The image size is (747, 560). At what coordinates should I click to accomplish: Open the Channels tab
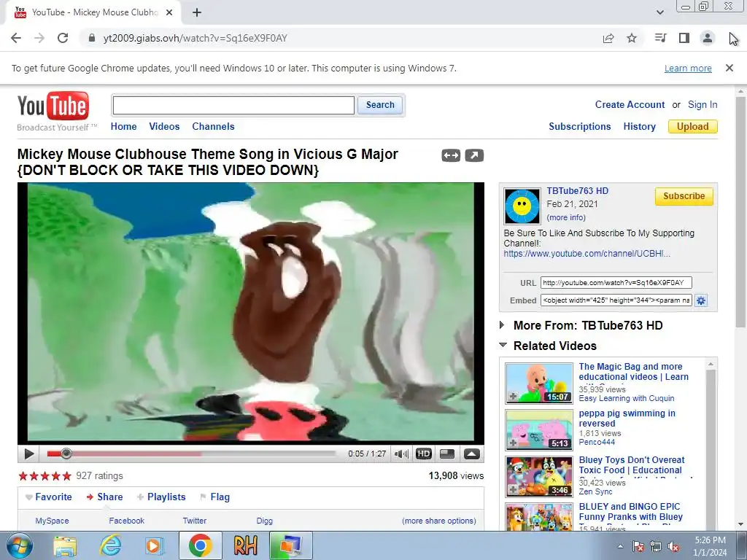click(213, 126)
